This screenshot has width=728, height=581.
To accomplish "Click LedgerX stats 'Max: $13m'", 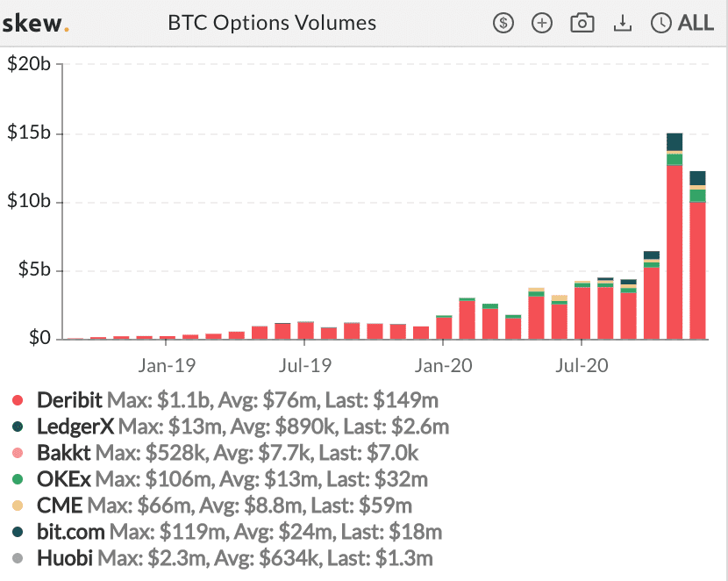I will [x=171, y=427].
